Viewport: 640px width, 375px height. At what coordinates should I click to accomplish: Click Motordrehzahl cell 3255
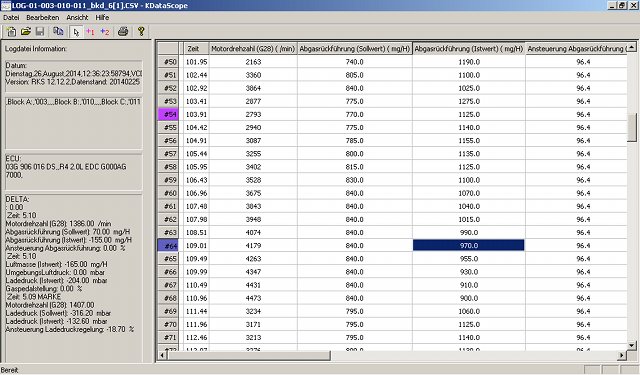pos(253,154)
